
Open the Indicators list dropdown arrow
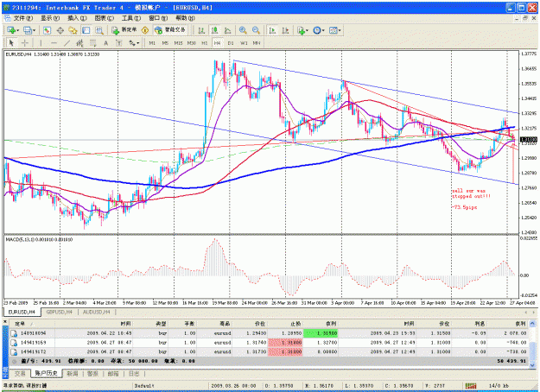click(x=307, y=30)
